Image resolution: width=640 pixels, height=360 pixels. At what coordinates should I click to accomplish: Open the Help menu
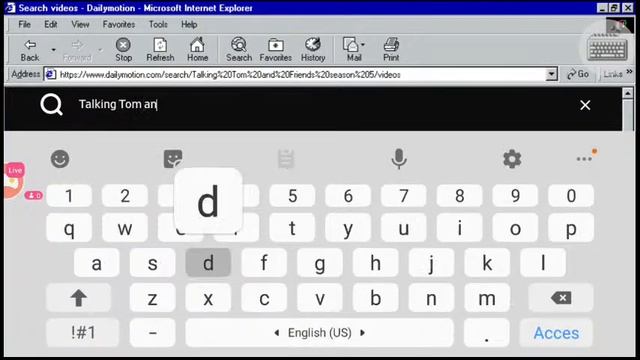tap(189, 24)
